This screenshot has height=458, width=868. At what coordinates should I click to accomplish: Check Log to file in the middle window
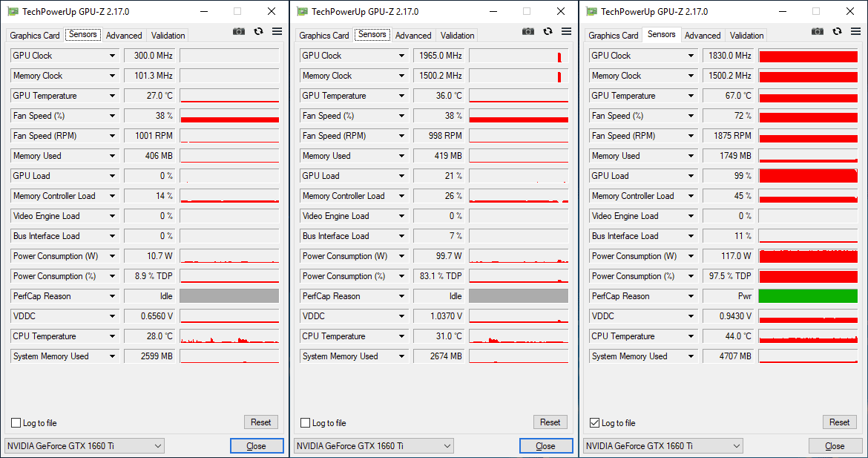306,423
